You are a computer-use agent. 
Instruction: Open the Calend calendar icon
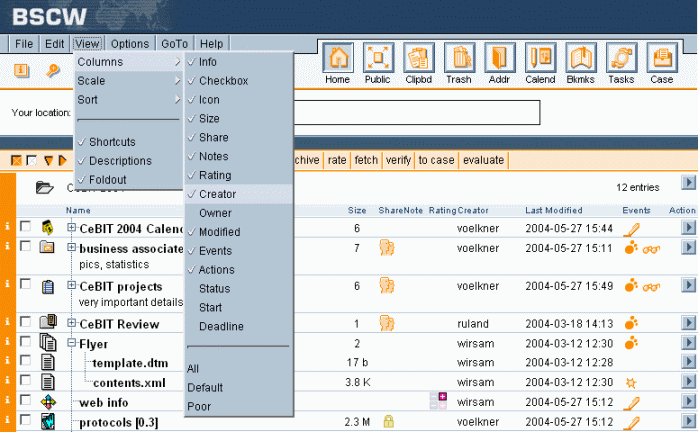(x=540, y=64)
